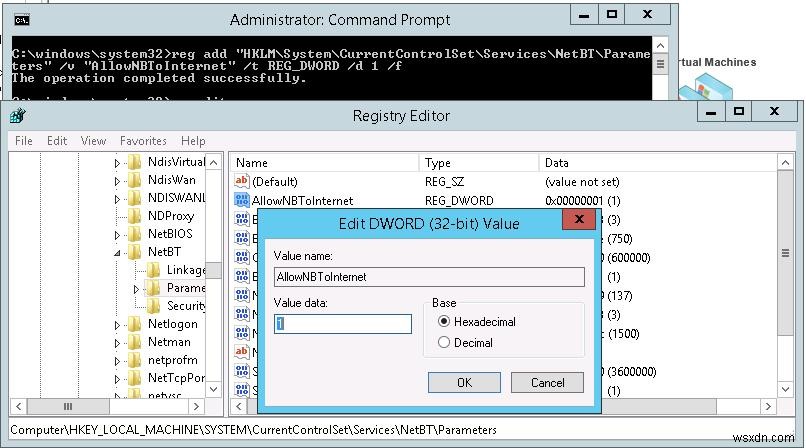
Task: Open the Edit menu in Registry Editor
Action: coord(57,141)
